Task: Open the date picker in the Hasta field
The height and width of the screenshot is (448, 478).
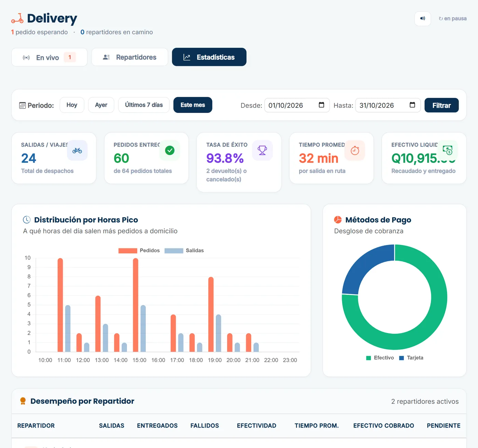Action: (412, 105)
